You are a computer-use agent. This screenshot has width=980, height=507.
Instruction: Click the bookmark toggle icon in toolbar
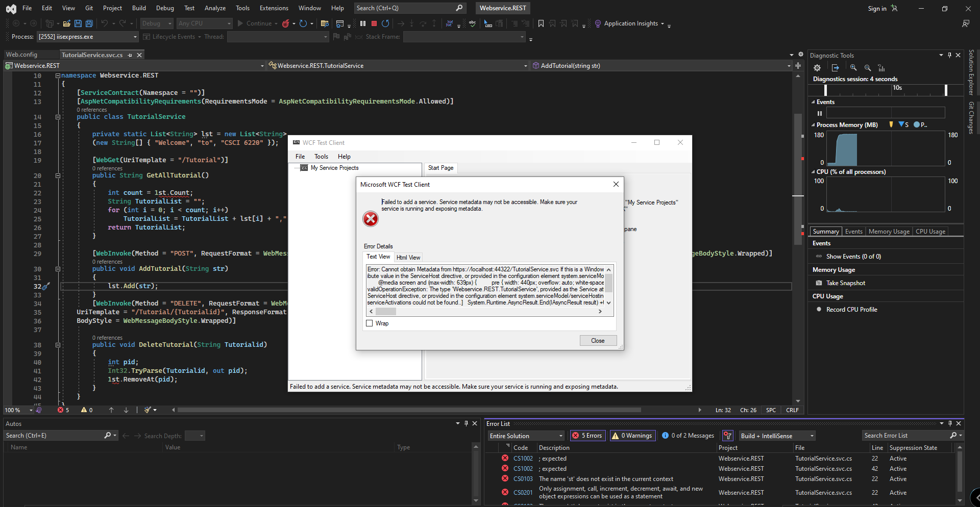point(541,23)
